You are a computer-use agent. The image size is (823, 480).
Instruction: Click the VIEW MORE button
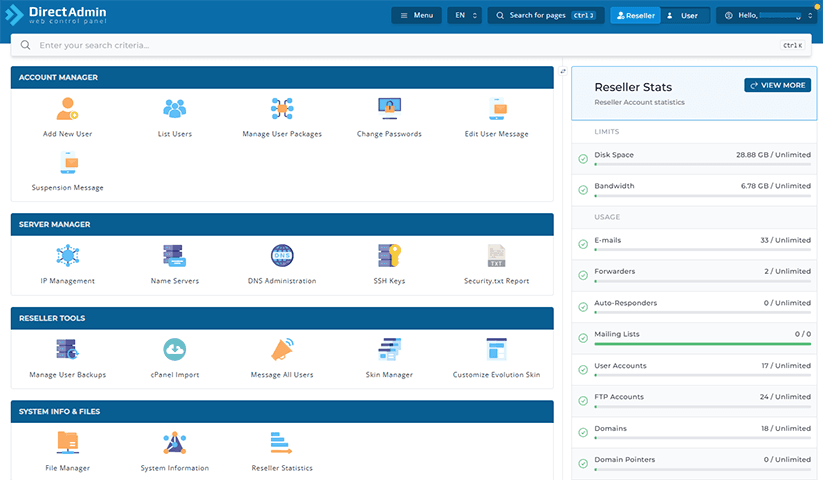point(777,85)
